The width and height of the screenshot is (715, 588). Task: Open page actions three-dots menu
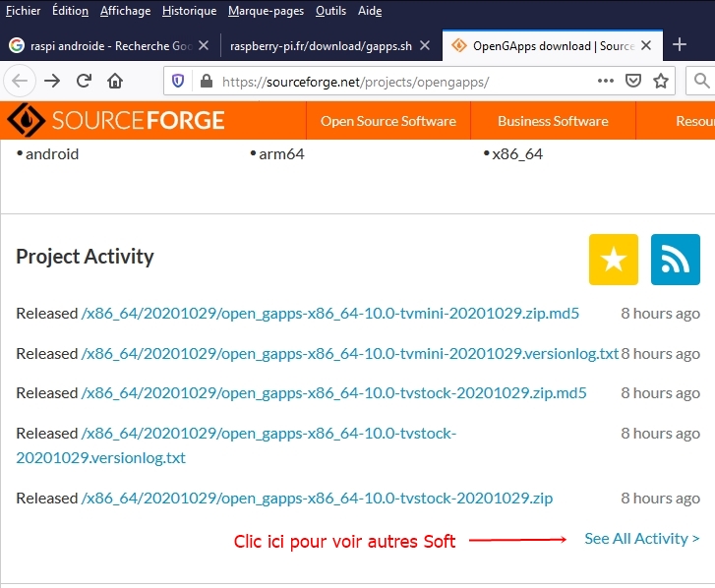coord(606,82)
